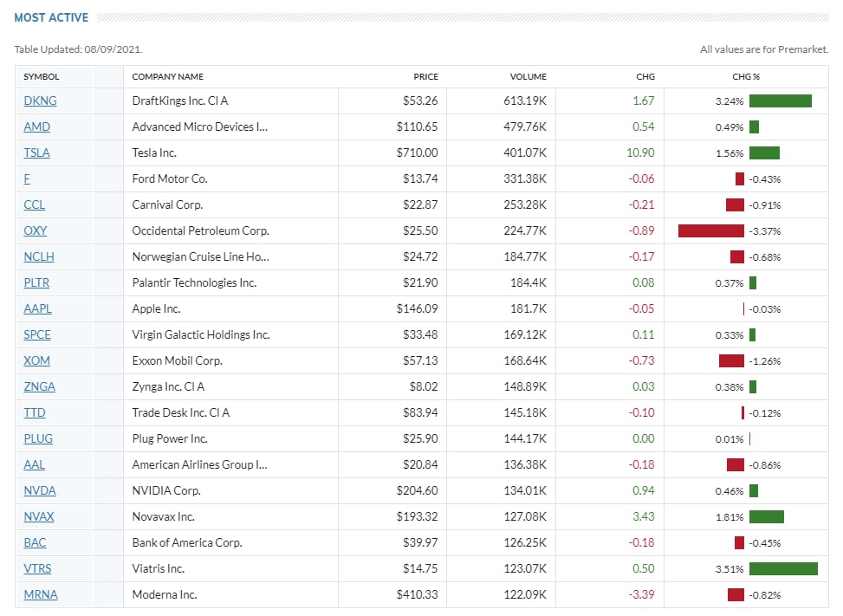Click company name Palantir Technologies Inc.
The height and width of the screenshot is (616, 843).
pos(194,282)
